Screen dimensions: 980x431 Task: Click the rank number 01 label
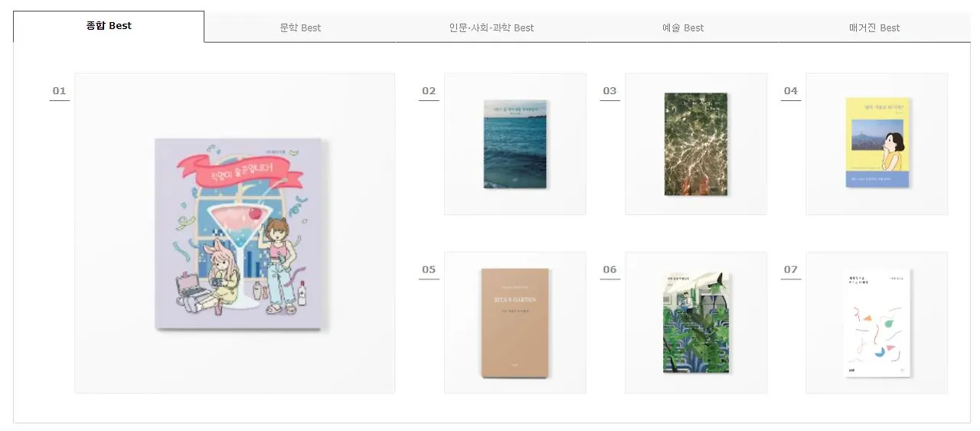point(60,91)
